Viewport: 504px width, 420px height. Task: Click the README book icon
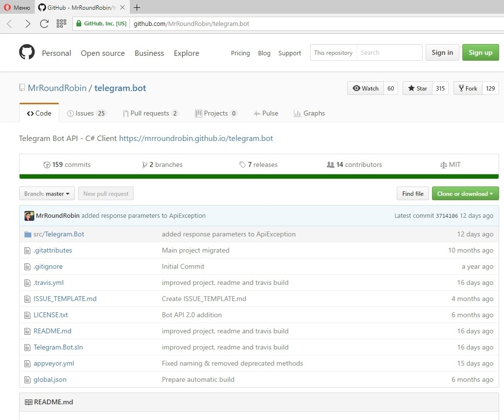pos(28,402)
